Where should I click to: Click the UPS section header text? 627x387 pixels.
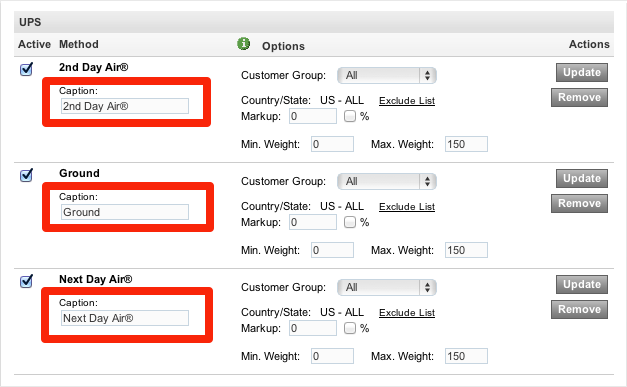30,22
